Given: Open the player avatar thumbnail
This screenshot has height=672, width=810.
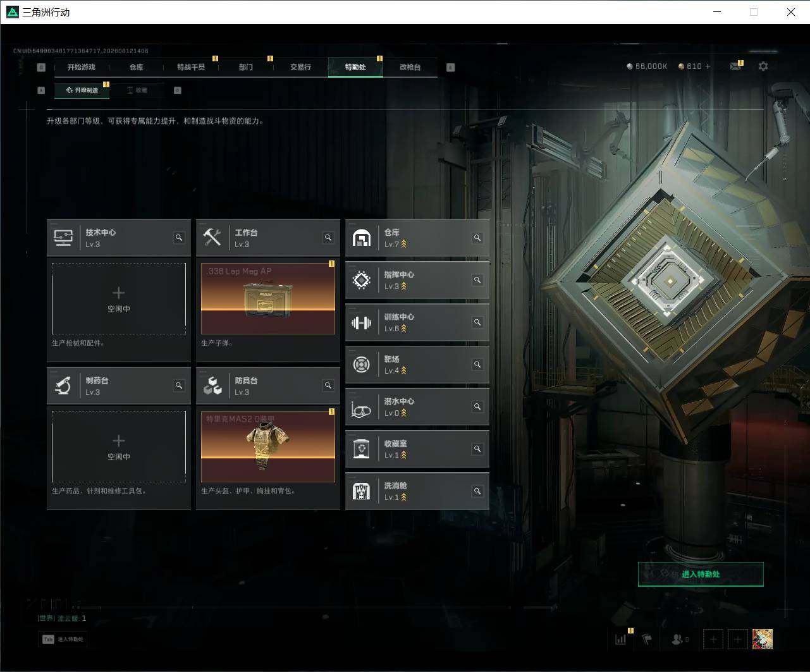Looking at the screenshot, I should point(763,639).
